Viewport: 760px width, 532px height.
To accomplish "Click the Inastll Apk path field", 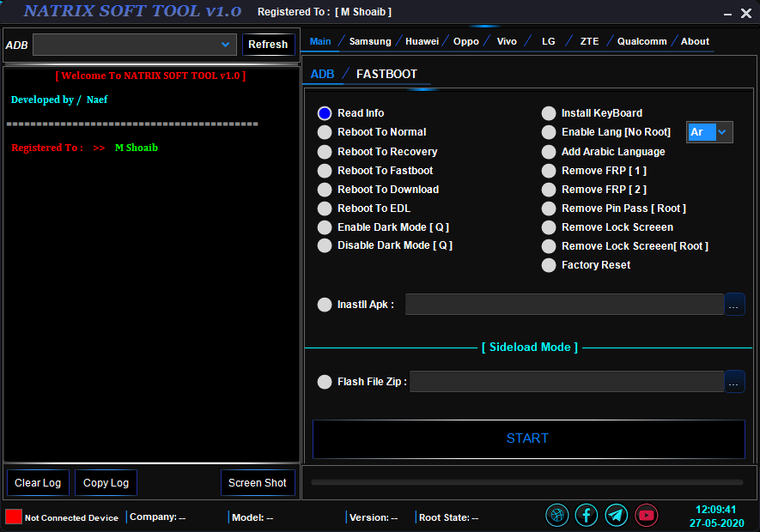I will pos(565,305).
